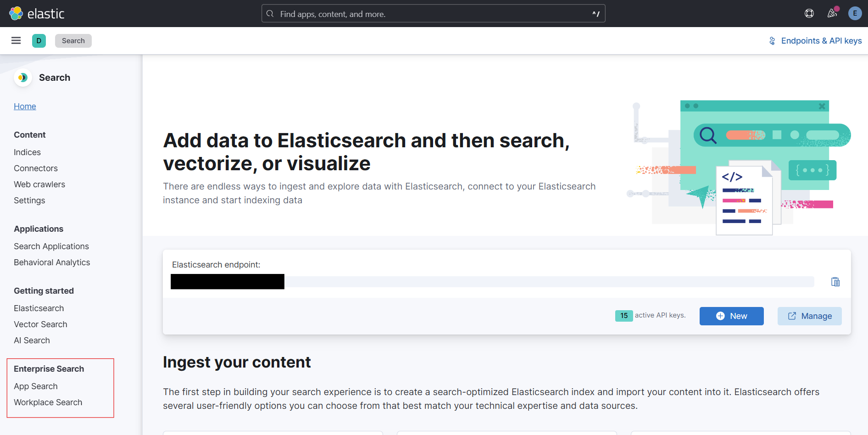Open Behavioral Analytics
This screenshot has width=868, height=435.
tap(52, 262)
